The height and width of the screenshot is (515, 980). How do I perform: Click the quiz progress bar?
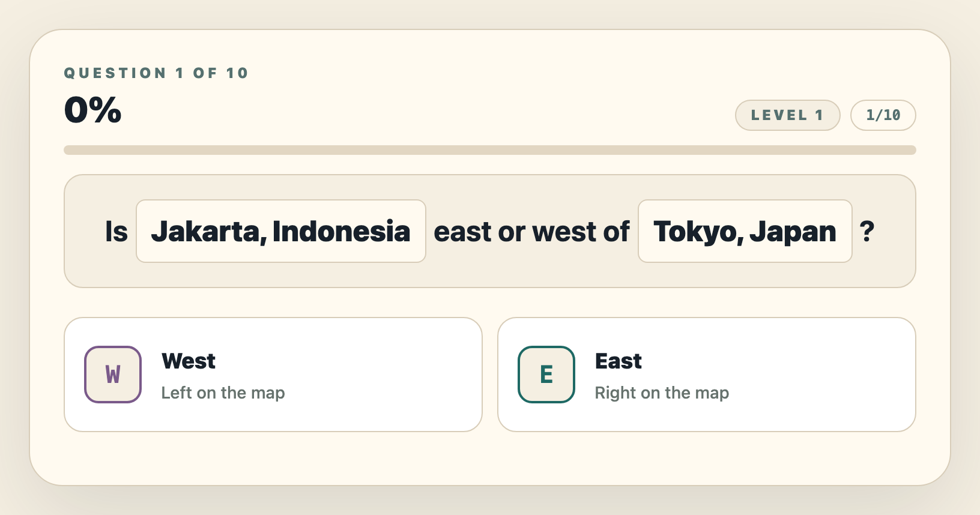(490, 150)
